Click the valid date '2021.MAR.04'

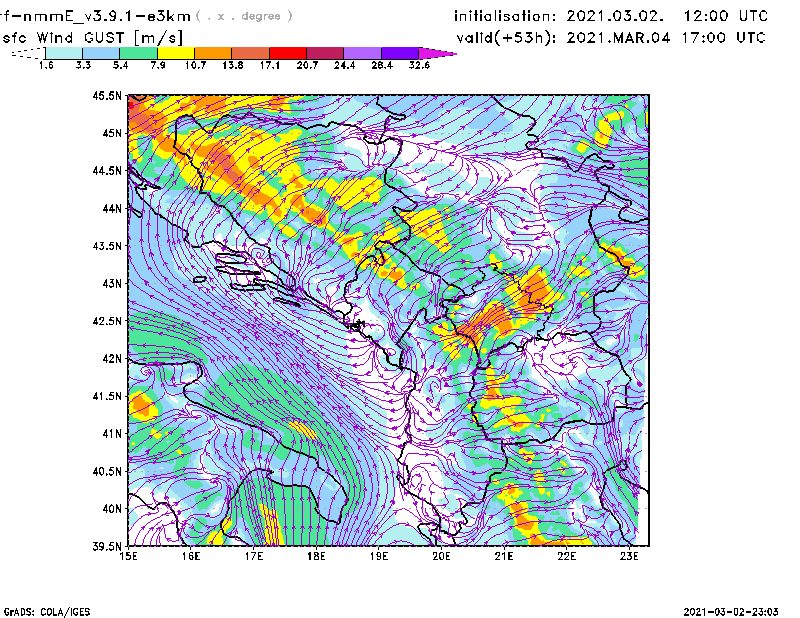coord(618,38)
